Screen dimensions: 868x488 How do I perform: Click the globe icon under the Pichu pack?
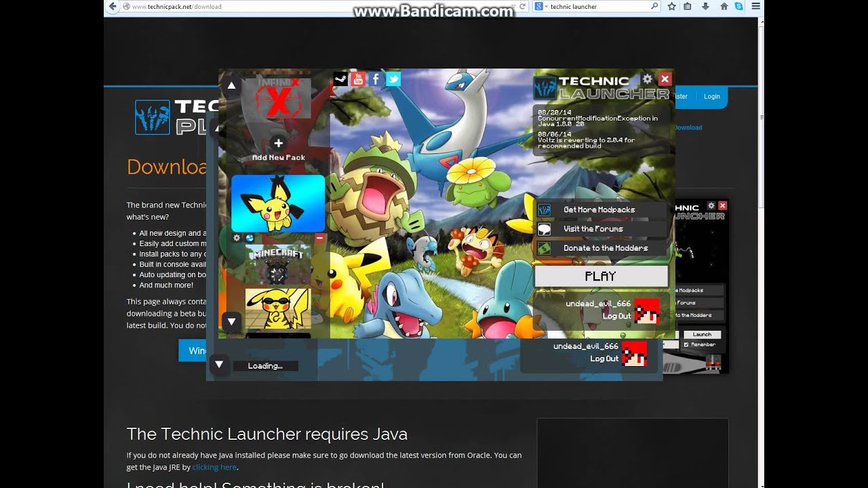coord(249,238)
